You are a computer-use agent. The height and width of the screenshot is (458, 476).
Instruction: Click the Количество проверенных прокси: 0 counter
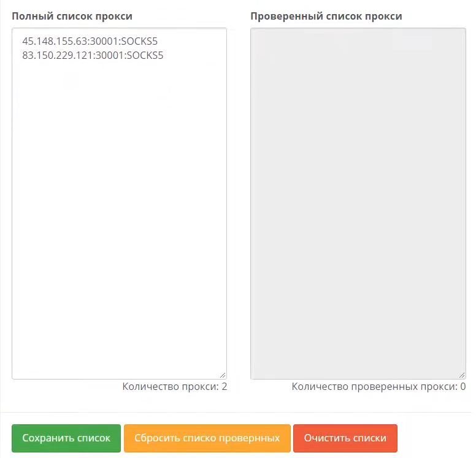(378, 387)
